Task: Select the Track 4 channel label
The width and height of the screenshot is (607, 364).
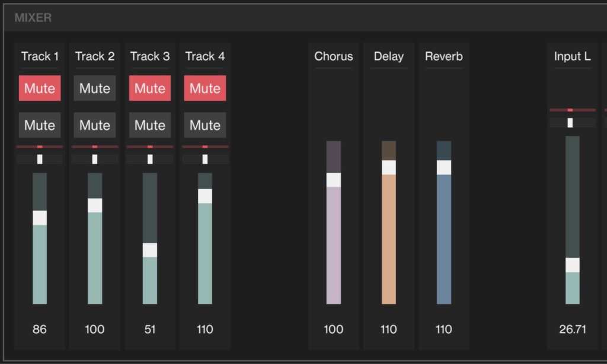Action: point(205,56)
